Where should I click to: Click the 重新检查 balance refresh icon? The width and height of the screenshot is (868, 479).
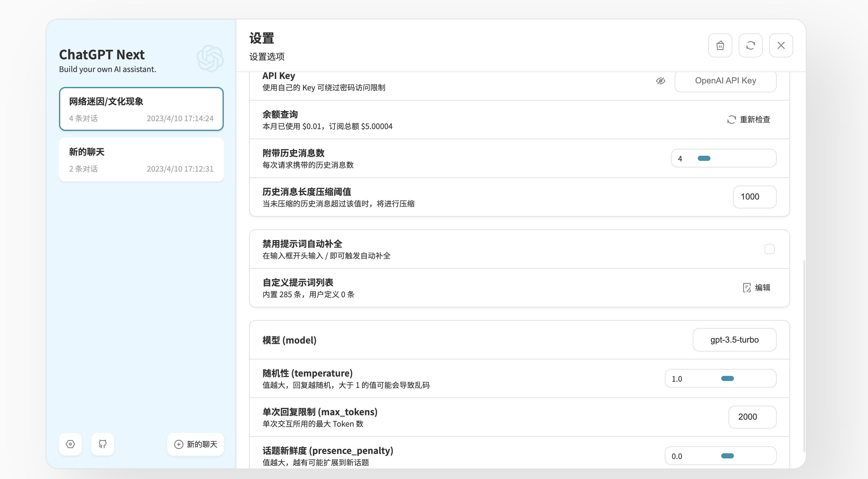click(731, 120)
